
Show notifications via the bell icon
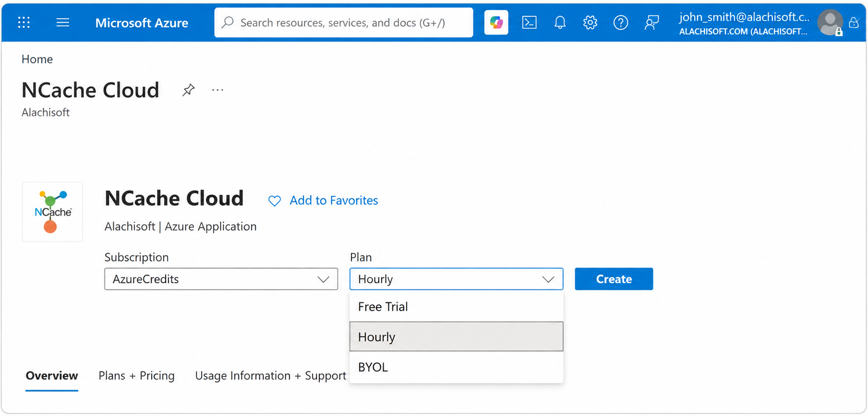pyautogui.click(x=560, y=23)
